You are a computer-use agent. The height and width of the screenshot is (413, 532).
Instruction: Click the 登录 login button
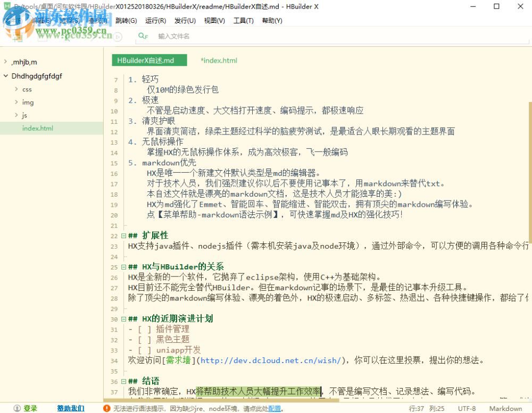pyautogui.click(x=30, y=408)
